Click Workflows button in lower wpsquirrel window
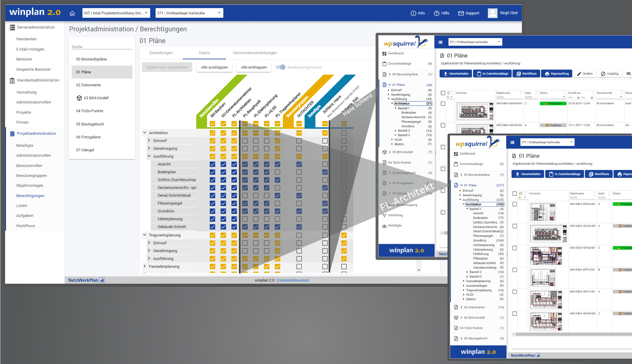 coord(599,174)
